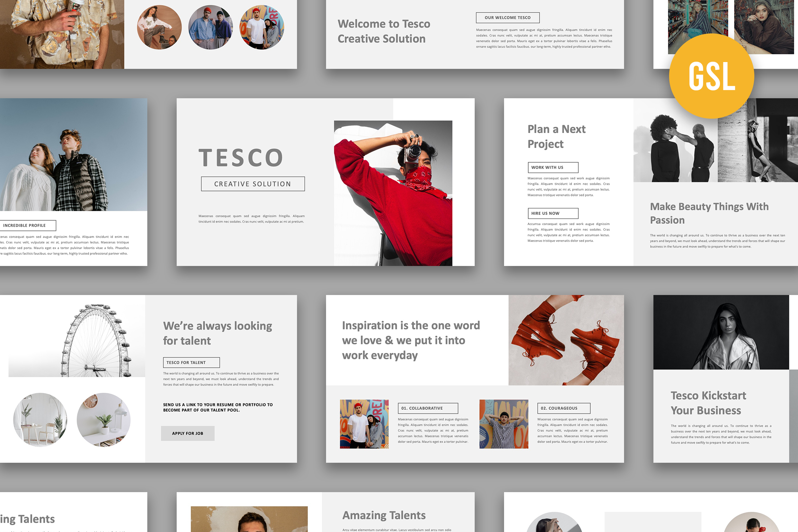Click the red sweater photographer image
The width and height of the screenshot is (798, 532).
pyautogui.click(x=393, y=193)
